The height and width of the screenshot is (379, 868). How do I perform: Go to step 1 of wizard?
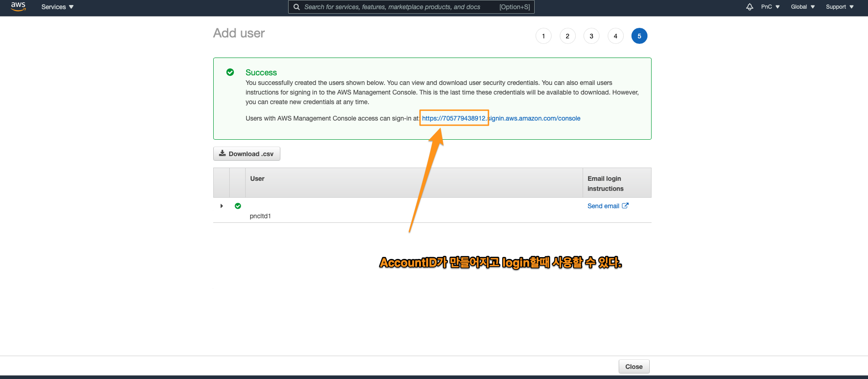[543, 36]
